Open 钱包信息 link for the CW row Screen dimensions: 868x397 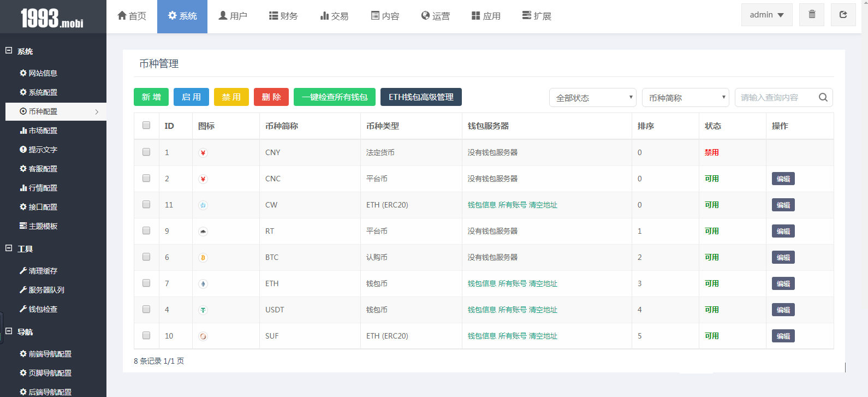click(x=481, y=205)
